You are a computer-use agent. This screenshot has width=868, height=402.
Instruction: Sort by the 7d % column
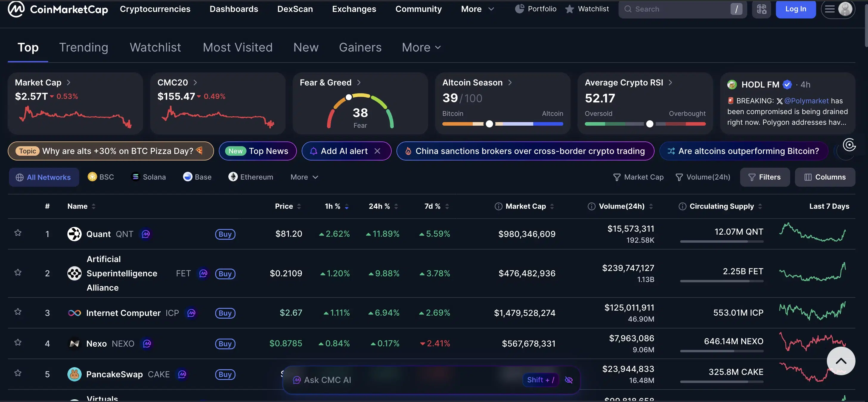(x=436, y=206)
